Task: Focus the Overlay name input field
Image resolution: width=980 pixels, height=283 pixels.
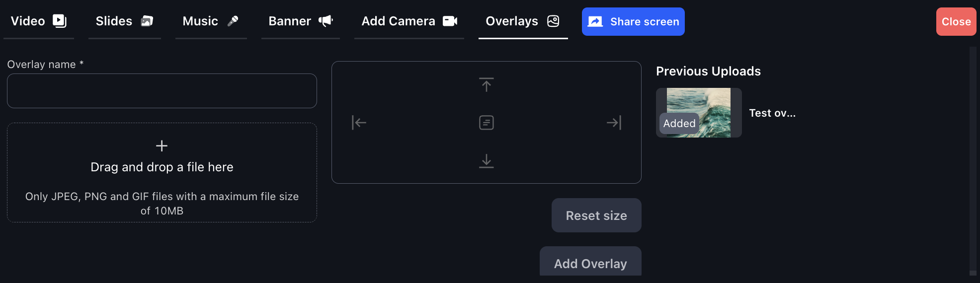Action: pyautogui.click(x=162, y=91)
